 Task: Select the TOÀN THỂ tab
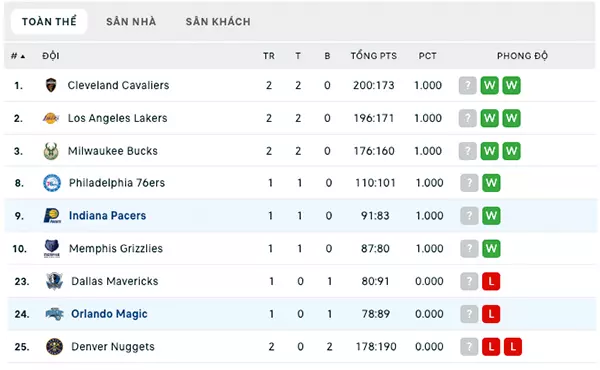(x=49, y=21)
